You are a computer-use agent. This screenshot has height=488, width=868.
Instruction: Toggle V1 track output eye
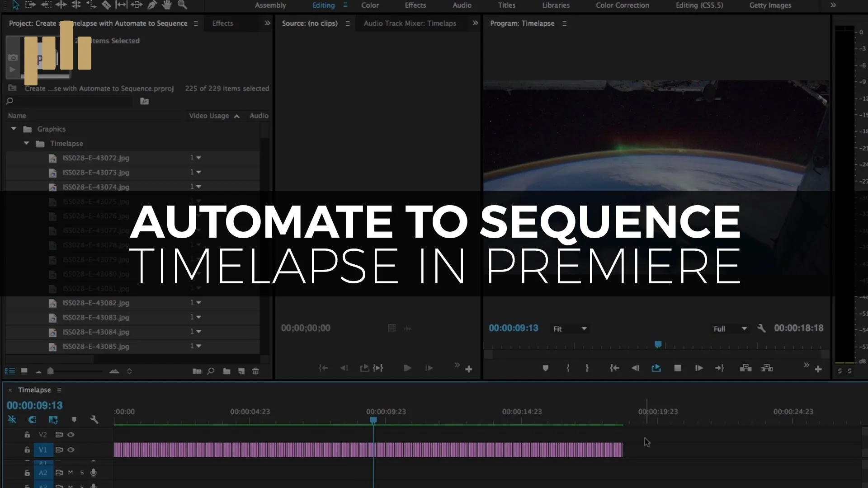point(71,450)
